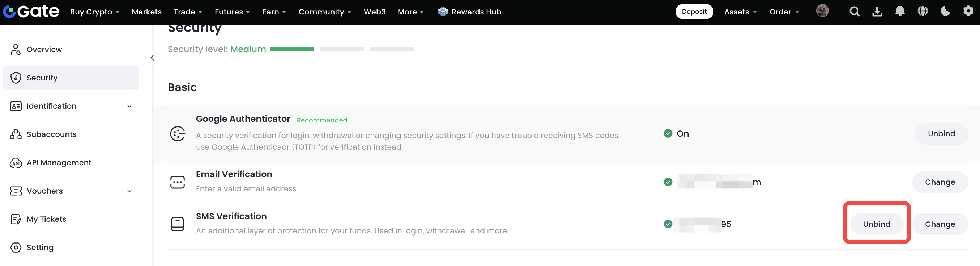Click the green security level bar
This screenshot has height=266, width=980.
(x=292, y=49)
